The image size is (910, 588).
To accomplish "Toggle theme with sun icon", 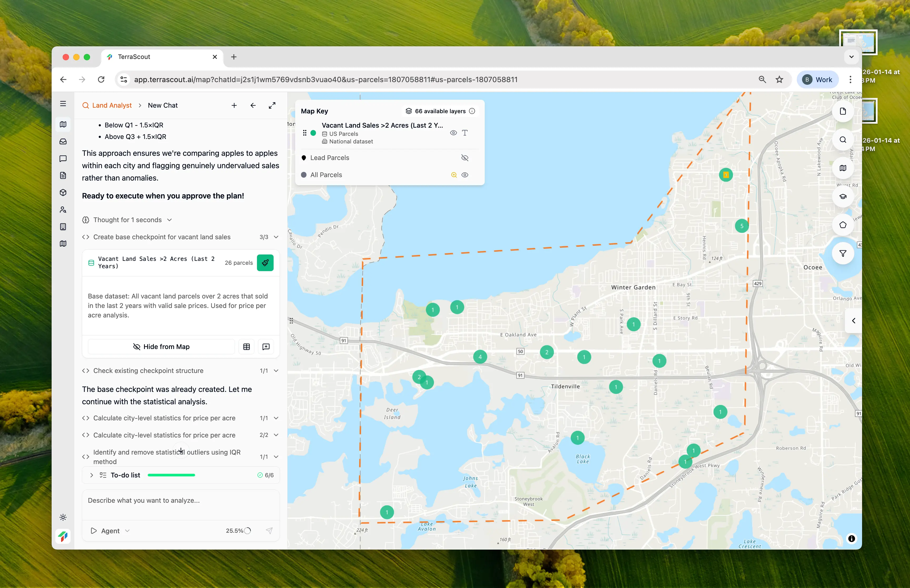I will pos(63,517).
